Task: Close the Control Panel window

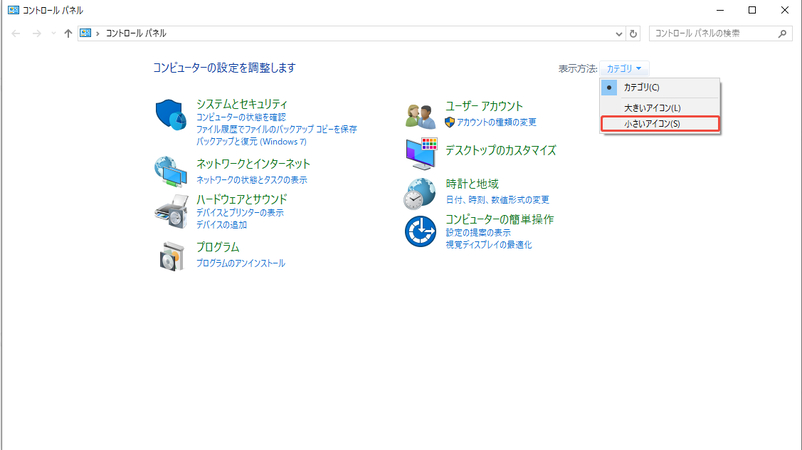Action: point(785,10)
